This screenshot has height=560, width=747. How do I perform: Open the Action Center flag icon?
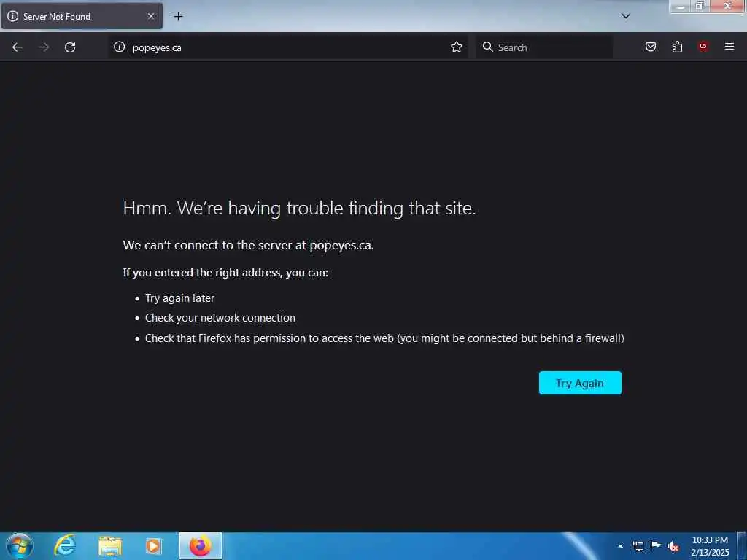[656, 545]
